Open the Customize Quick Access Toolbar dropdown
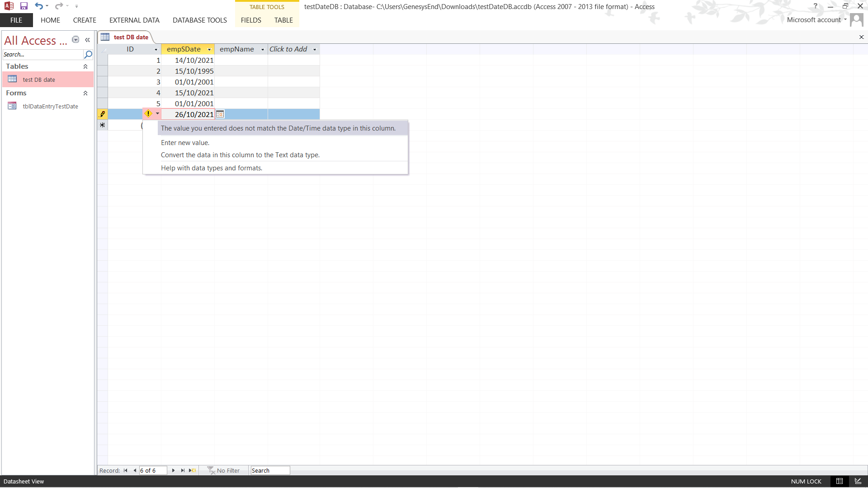The height and width of the screenshot is (488, 868). [x=76, y=6]
